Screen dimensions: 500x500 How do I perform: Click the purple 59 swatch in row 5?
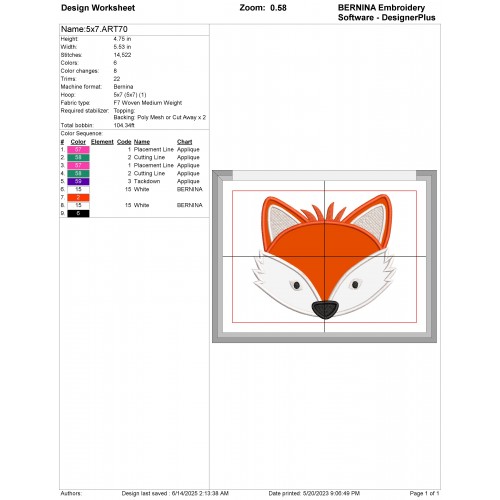(78, 182)
